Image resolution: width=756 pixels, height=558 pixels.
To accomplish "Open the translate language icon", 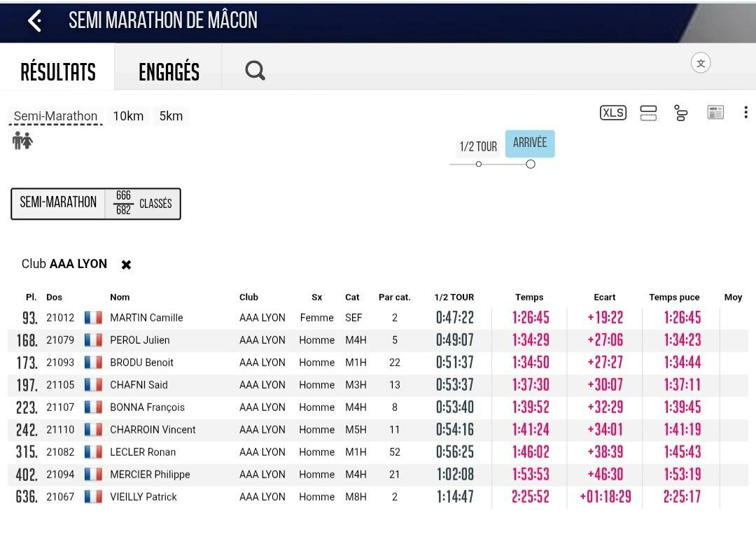I will pos(701,63).
